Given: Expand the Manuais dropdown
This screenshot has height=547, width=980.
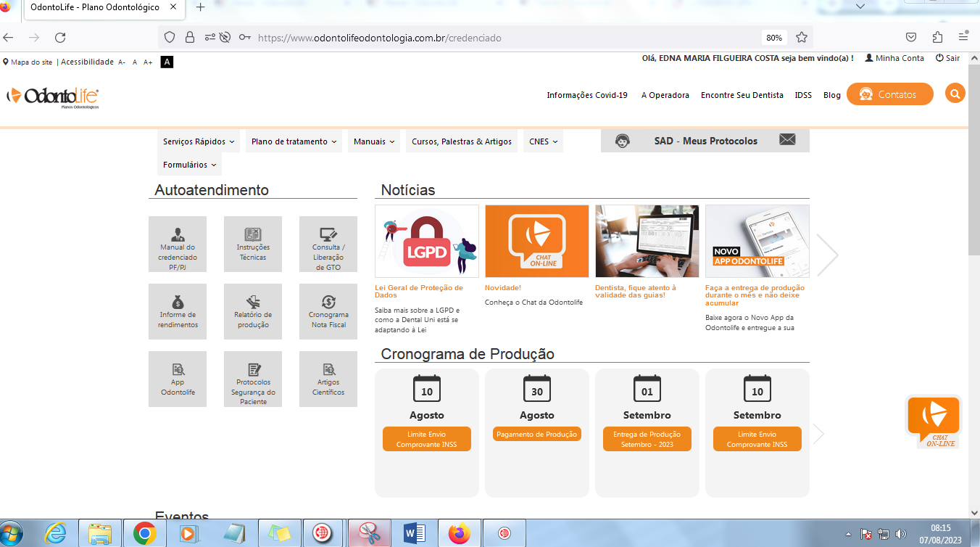Looking at the screenshot, I should pos(374,141).
